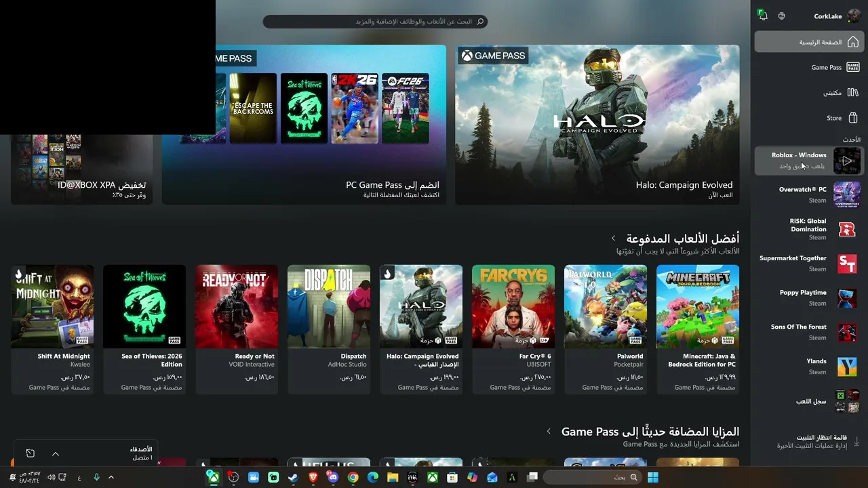Click Sea of Thieves cover in Game Pass banner
Image resolution: width=868 pixels, height=488 pixels.
304,108
